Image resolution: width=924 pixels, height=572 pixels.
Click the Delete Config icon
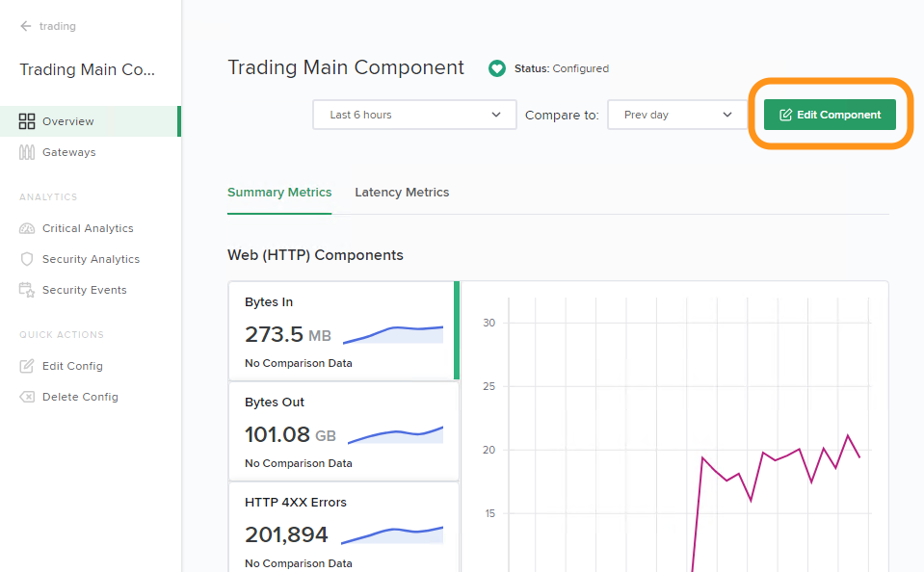[27, 397]
